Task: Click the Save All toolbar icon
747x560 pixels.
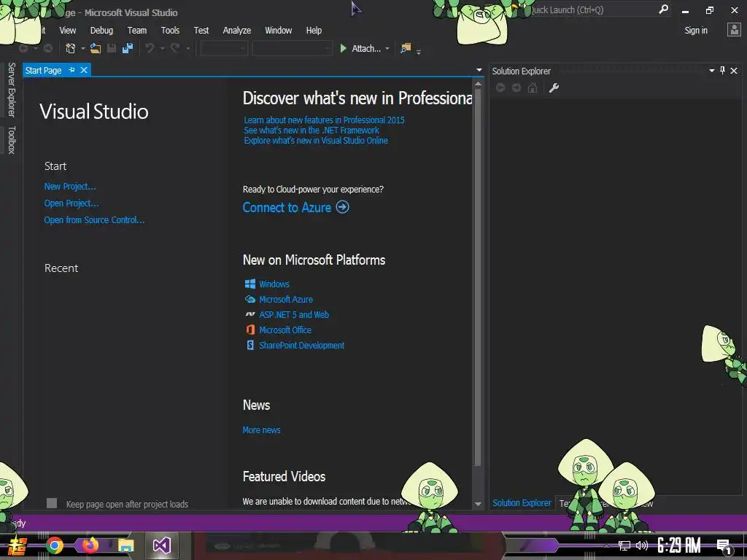Action: (x=128, y=48)
